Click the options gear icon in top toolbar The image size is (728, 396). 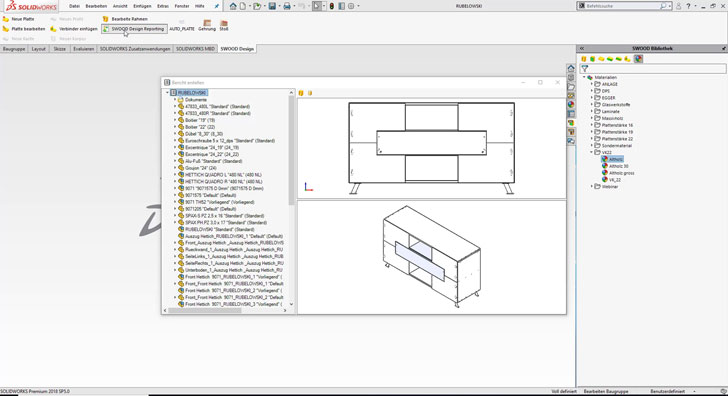(351, 6)
